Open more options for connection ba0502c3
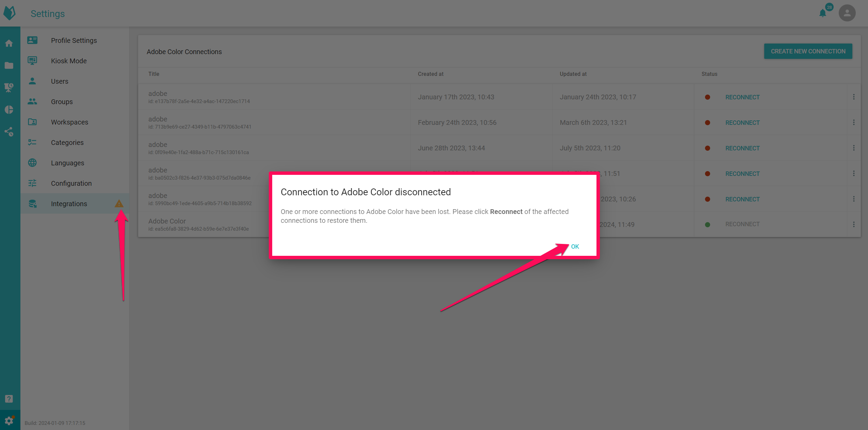868x430 pixels. [854, 173]
